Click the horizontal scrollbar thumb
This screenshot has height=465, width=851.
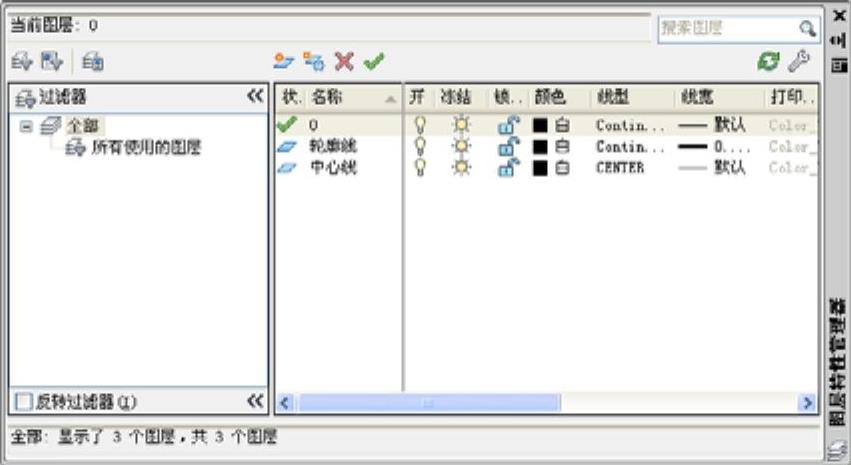point(429,403)
